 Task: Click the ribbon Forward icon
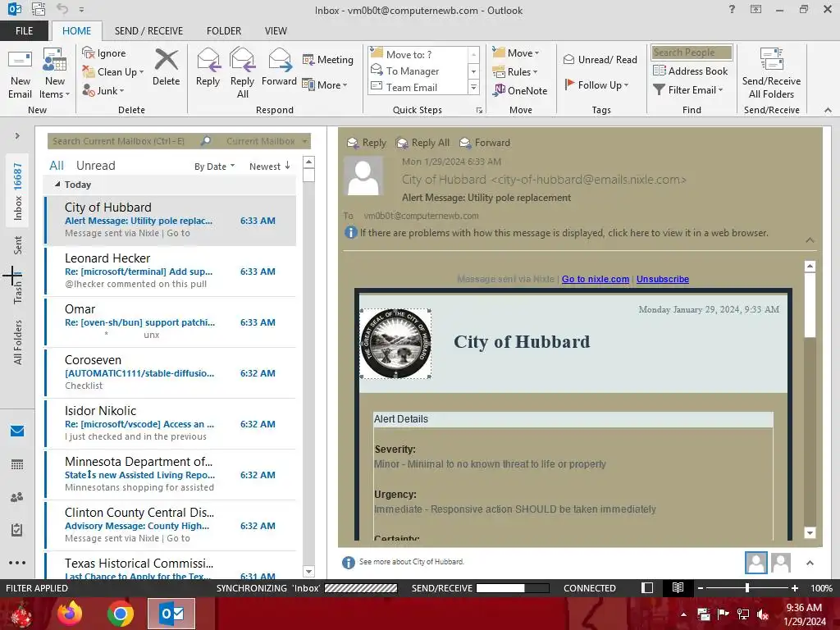tap(279, 67)
